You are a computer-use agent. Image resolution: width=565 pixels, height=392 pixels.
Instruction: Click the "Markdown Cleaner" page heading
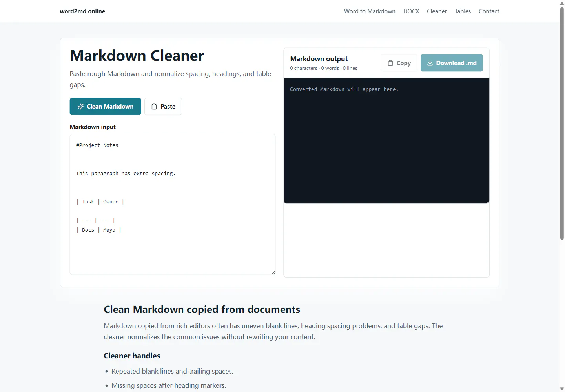coord(137,56)
